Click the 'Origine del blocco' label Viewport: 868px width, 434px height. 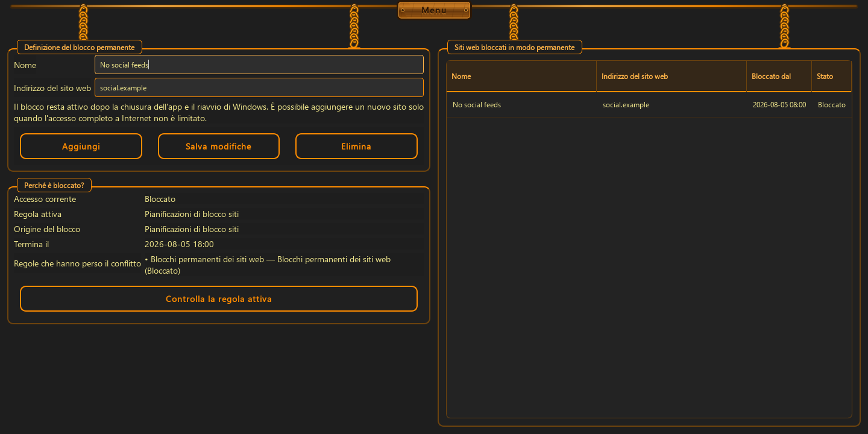(47, 229)
